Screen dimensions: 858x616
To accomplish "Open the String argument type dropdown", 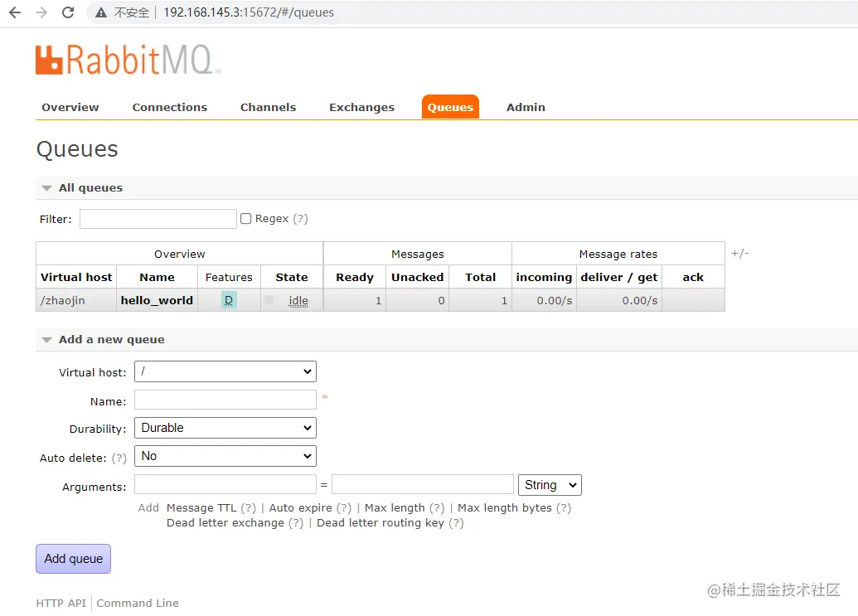I will pyautogui.click(x=550, y=485).
